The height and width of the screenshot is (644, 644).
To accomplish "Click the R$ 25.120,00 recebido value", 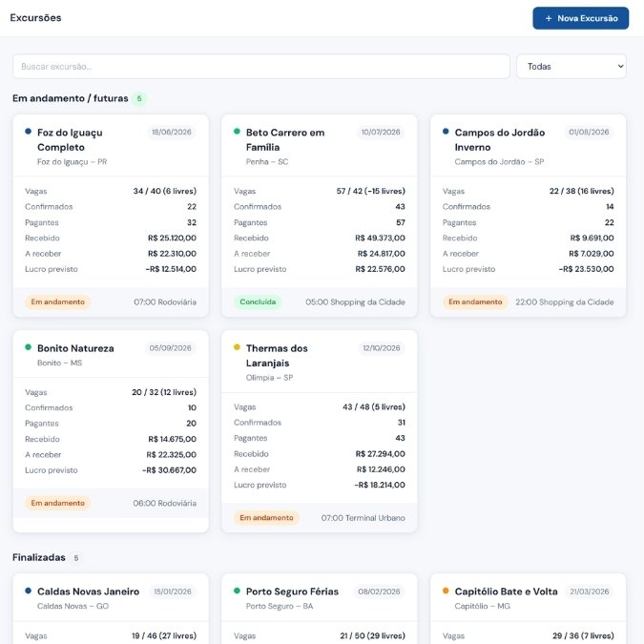I will 172,238.
